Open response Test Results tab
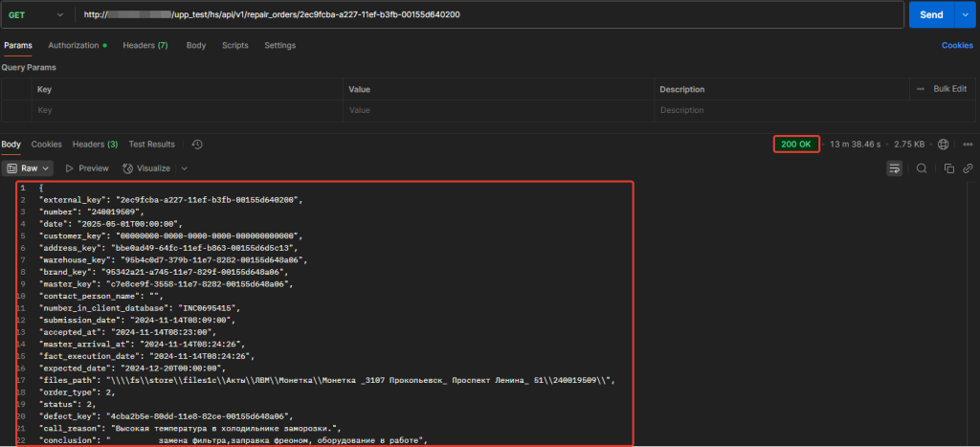The width and height of the screenshot is (980, 447). 151,145
